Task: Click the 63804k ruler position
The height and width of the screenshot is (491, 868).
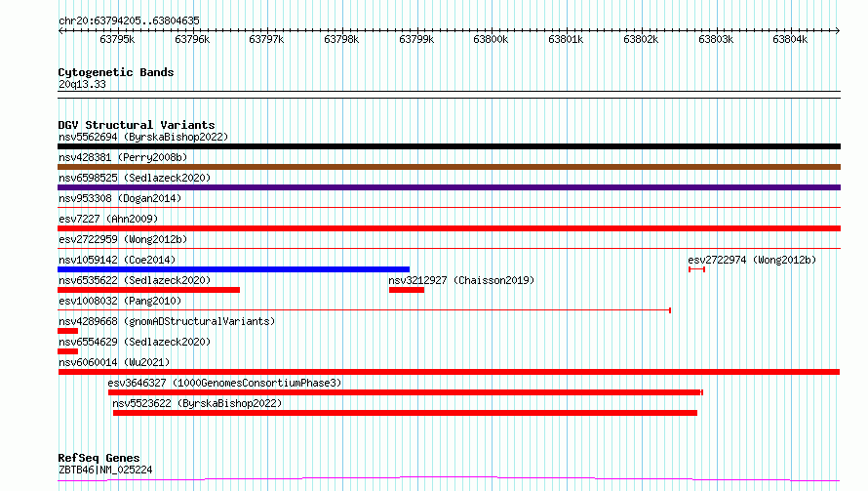Action: tap(790, 39)
